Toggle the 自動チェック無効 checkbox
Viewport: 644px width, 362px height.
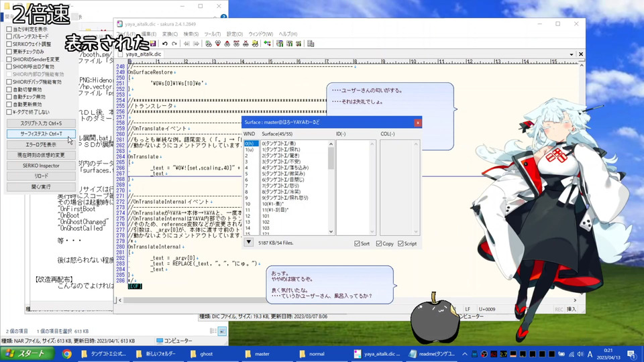9,97
